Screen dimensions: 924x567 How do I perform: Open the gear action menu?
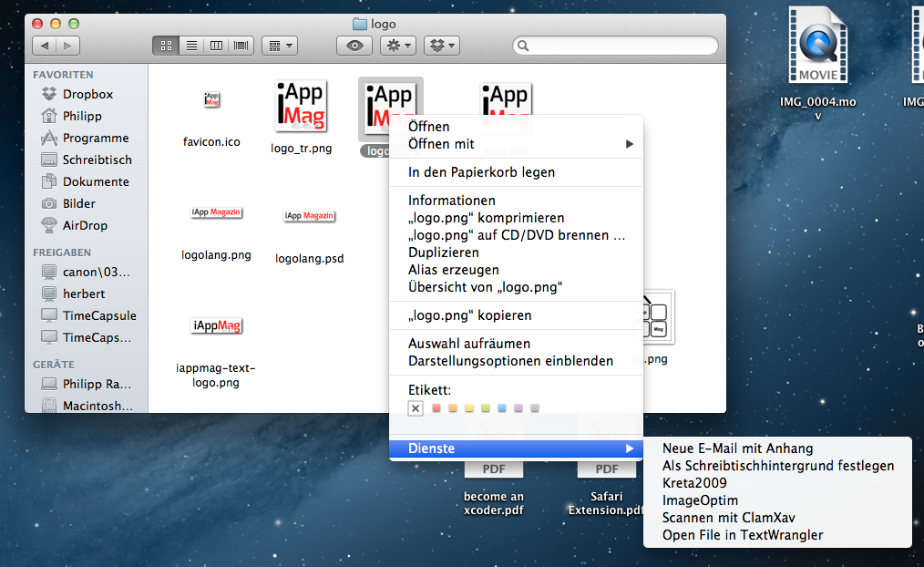(x=398, y=46)
